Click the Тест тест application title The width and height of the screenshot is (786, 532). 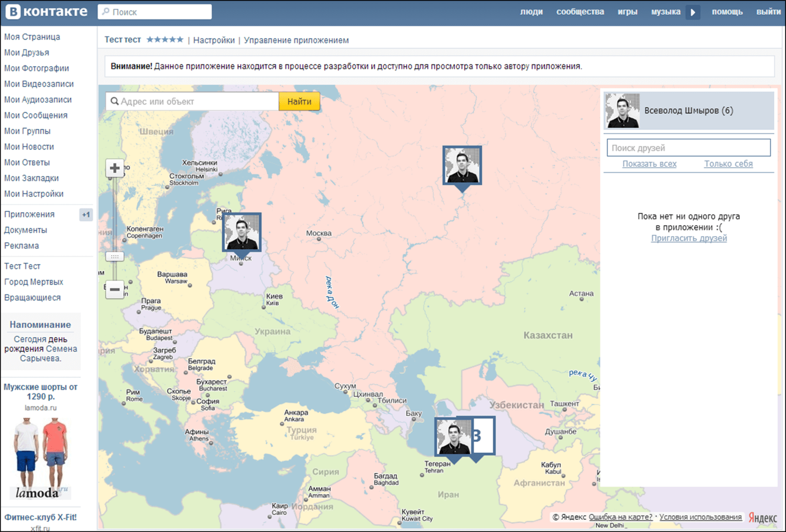[123, 40]
